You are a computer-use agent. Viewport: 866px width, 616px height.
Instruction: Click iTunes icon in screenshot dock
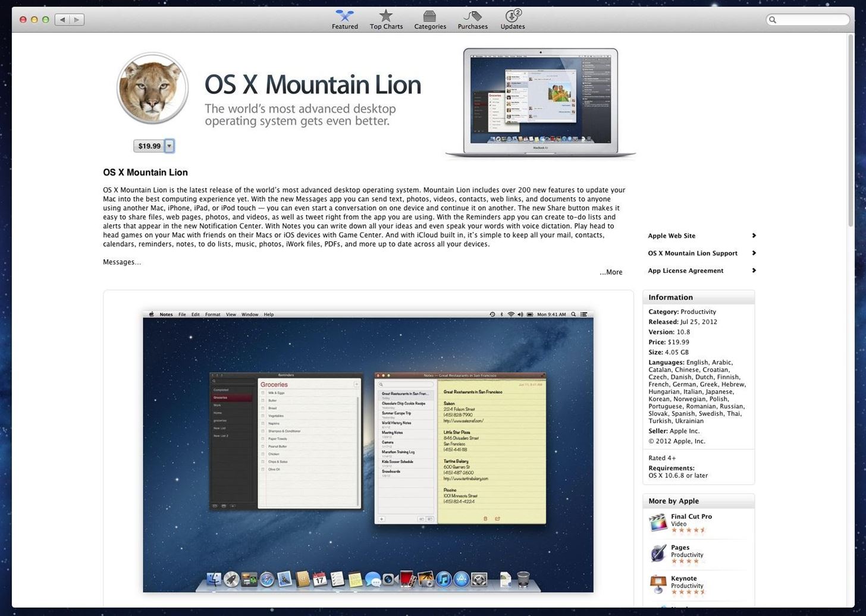[x=444, y=579]
